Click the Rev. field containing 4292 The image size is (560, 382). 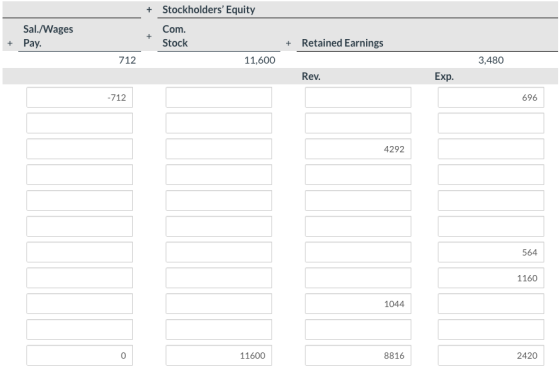click(x=358, y=149)
